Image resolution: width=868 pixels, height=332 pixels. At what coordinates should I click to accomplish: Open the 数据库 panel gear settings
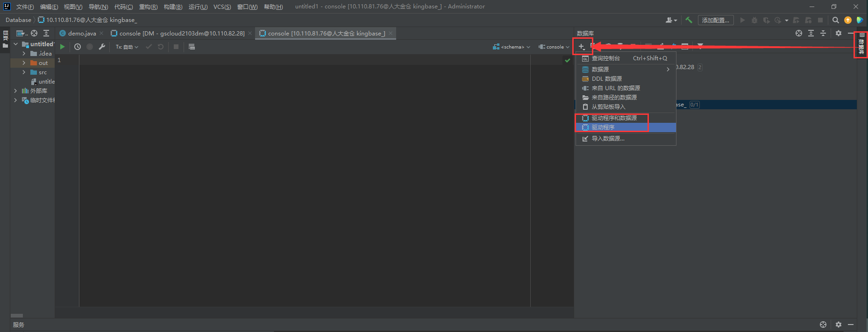point(839,33)
